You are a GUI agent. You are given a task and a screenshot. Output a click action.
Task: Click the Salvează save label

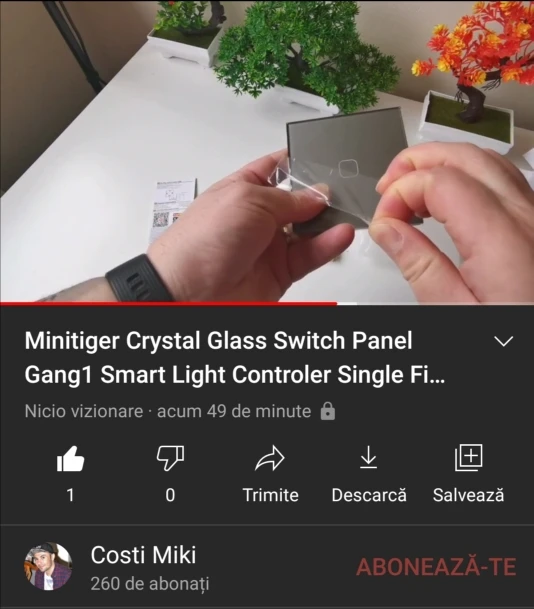pyautogui.click(x=469, y=495)
